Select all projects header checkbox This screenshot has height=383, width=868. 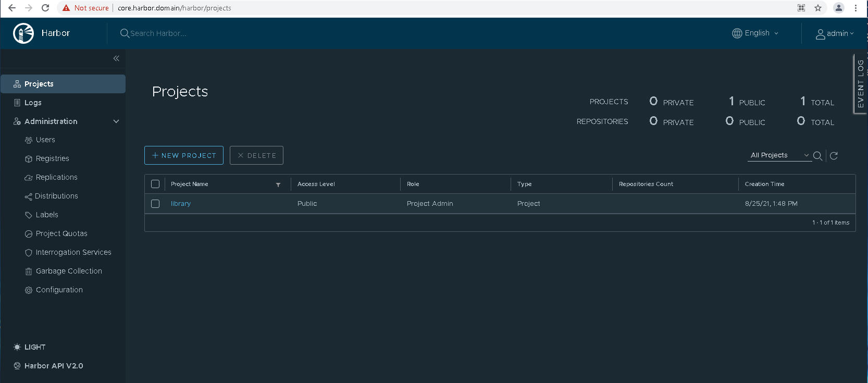(155, 184)
